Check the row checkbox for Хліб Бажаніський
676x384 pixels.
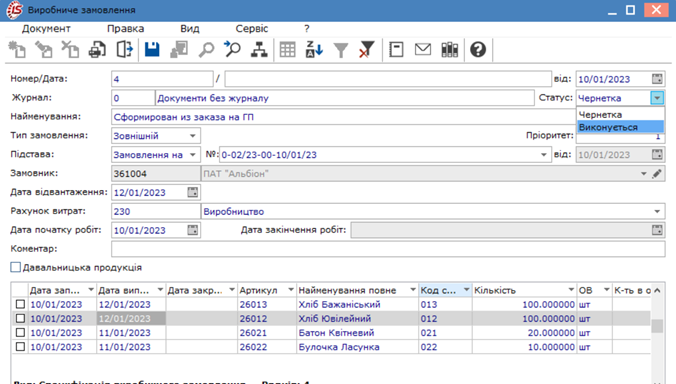[20, 304]
